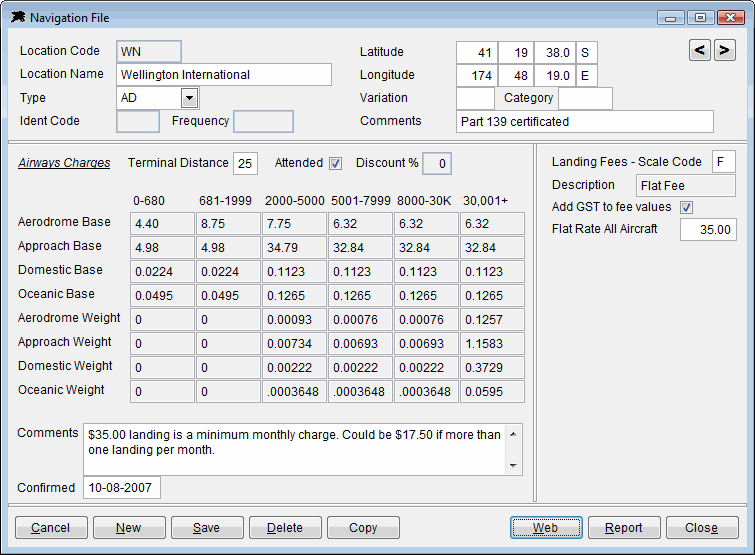The height and width of the screenshot is (555, 755).
Task: Click the Navigation File title bar icon
Action: click(18, 17)
